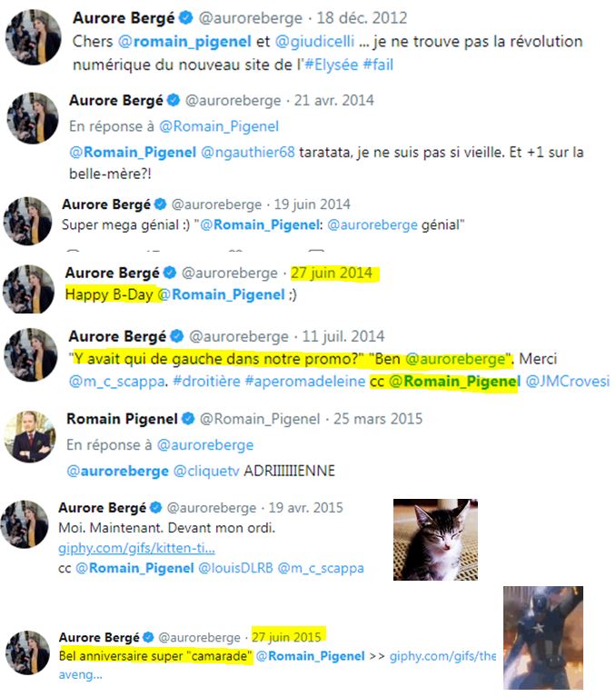
Task: Click the @giudicelli mention
Action: (x=314, y=41)
